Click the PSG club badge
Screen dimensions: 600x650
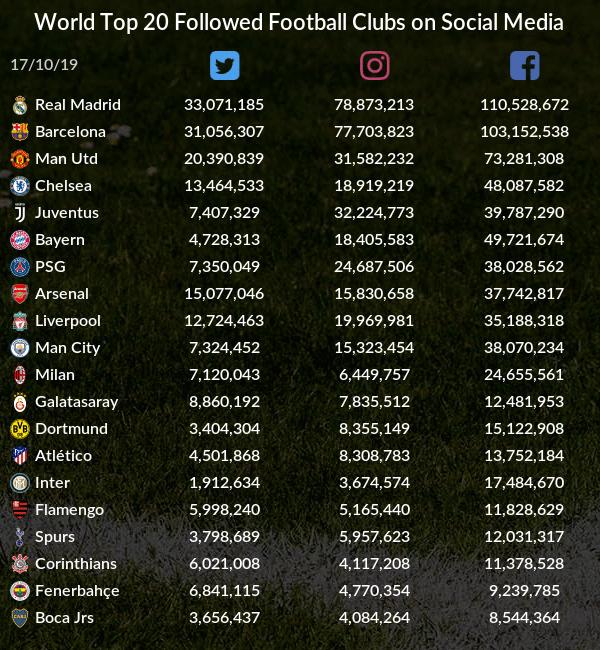tap(20, 267)
